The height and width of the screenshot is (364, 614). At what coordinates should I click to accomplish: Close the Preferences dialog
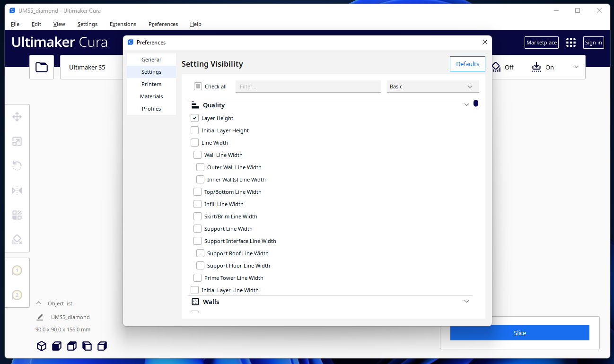484,42
